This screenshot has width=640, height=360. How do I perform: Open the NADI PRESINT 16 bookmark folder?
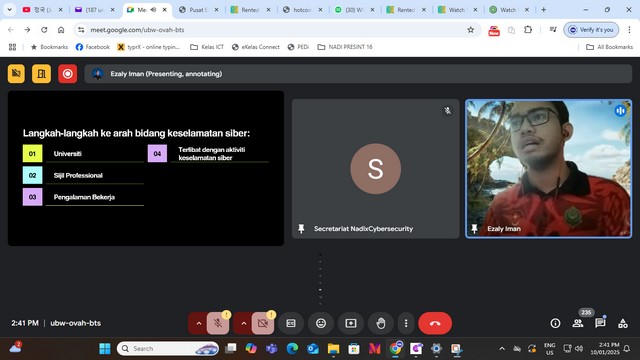(345, 47)
